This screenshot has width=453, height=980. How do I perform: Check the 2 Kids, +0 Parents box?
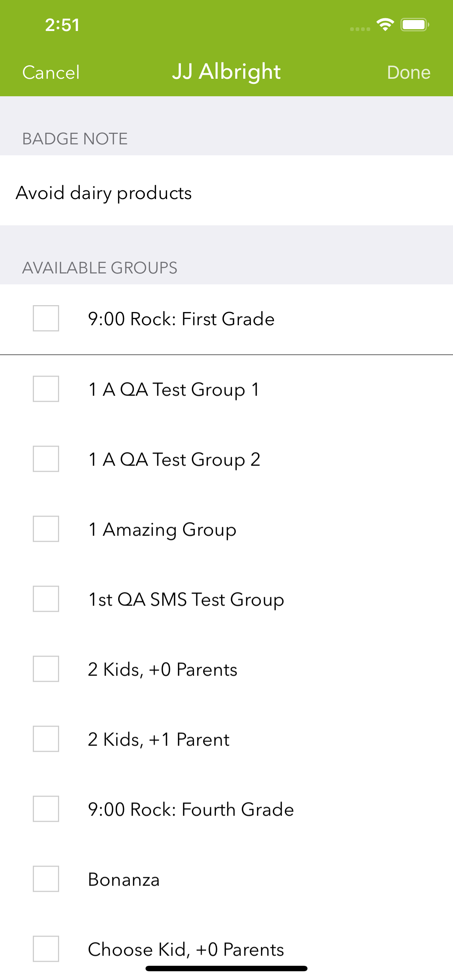[46, 669]
